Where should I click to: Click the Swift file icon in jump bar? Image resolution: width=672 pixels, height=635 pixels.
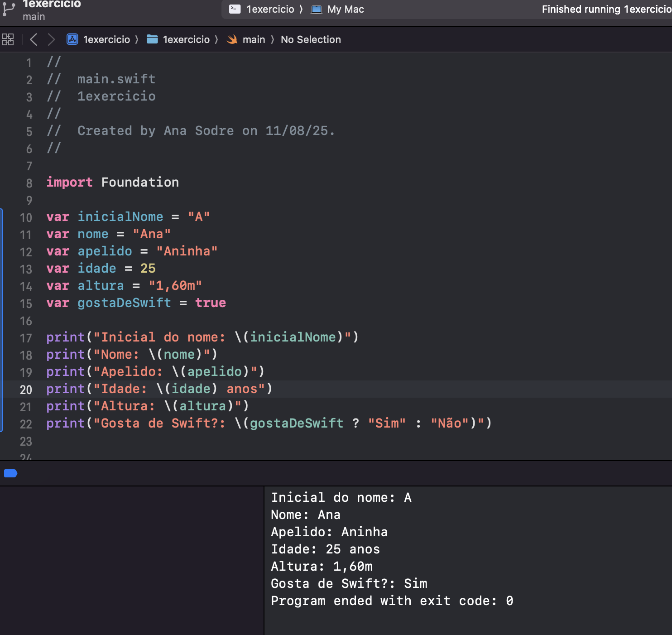click(x=232, y=39)
